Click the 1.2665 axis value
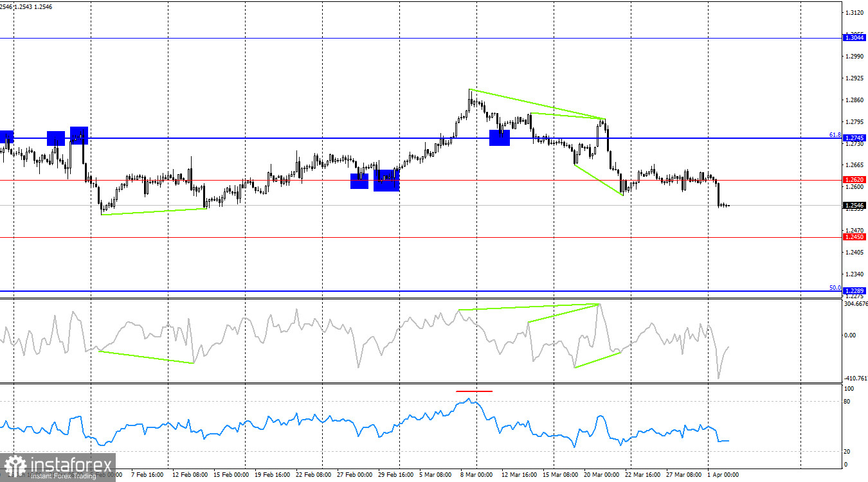 point(854,165)
